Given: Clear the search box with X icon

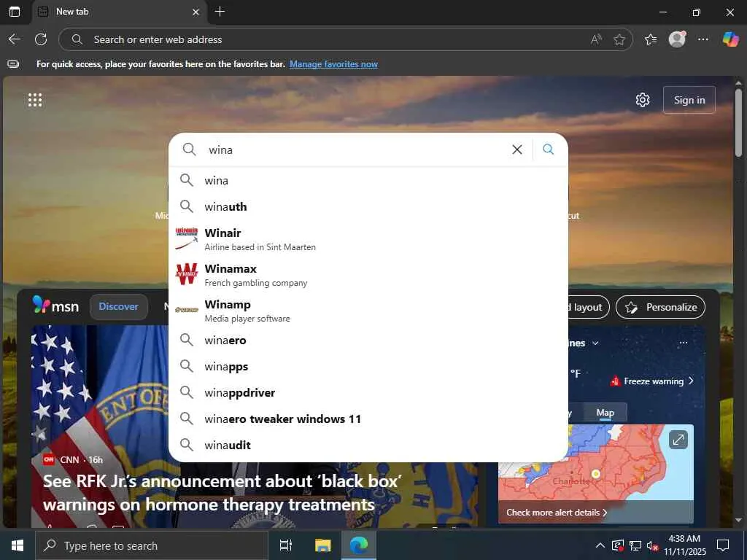Looking at the screenshot, I should point(517,149).
